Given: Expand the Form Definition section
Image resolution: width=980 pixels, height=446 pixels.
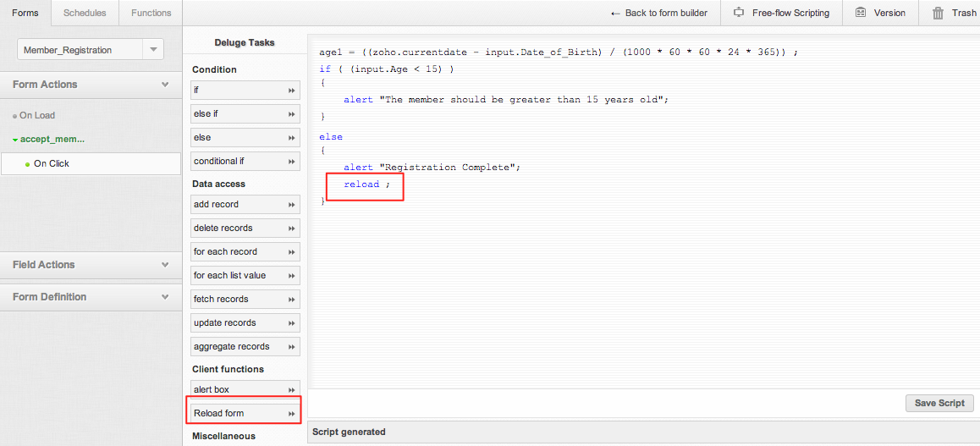Looking at the screenshot, I should point(165,297).
